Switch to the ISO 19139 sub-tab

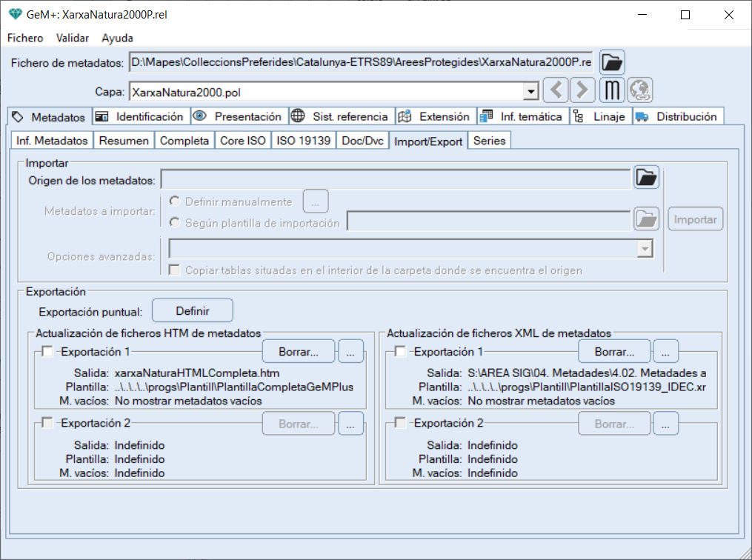(x=303, y=141)
